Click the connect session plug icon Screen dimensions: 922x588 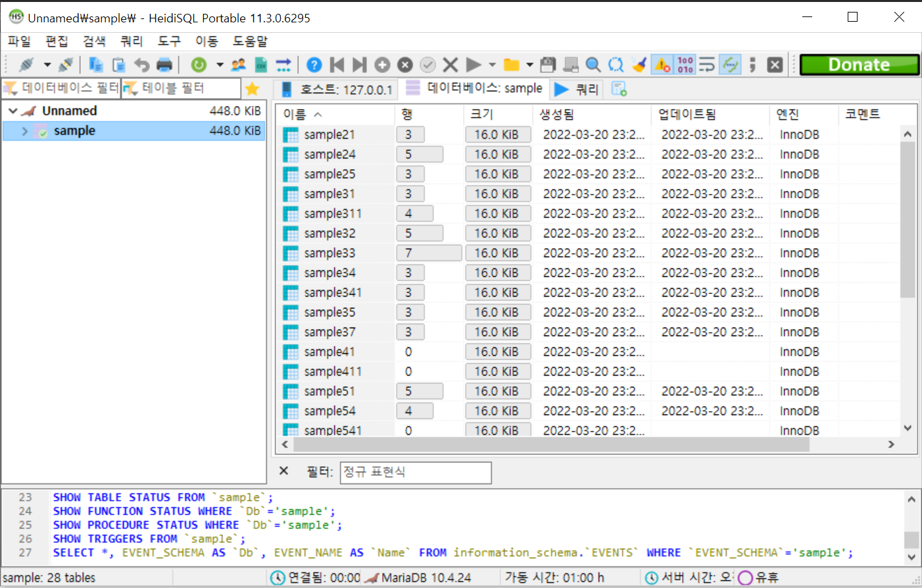[x=26, y=64]
